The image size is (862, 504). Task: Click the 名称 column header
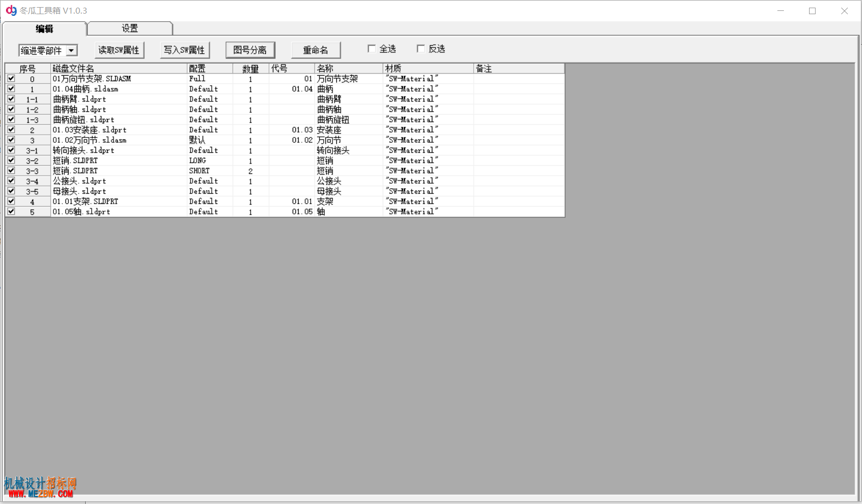point(349,69)
